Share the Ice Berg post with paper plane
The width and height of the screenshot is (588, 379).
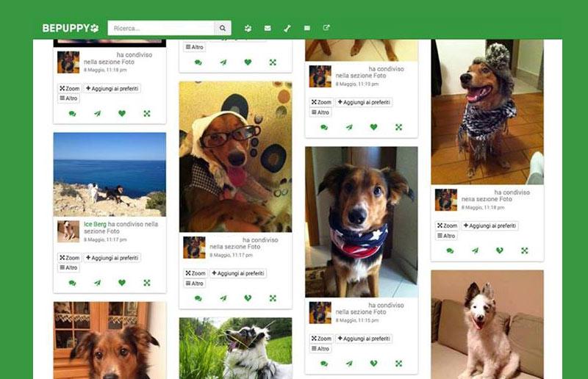(x=98, y=283)
